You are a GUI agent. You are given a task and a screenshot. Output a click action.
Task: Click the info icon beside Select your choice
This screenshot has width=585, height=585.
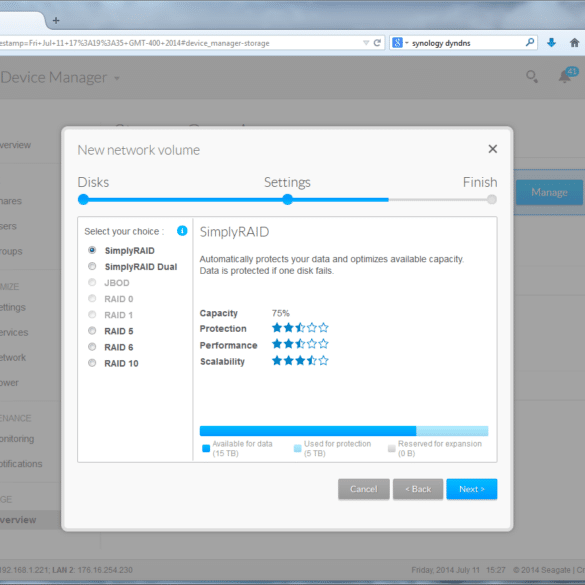pyautogui.click(x=182, y=231)
